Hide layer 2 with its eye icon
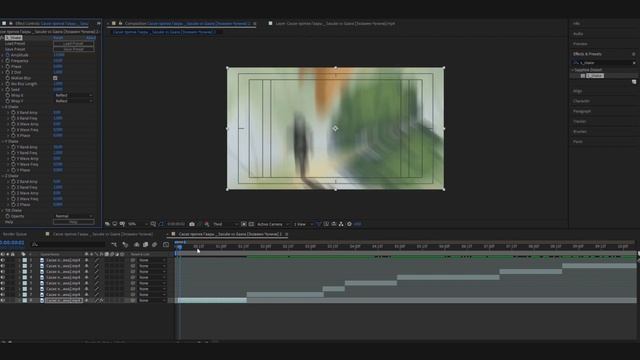640x360 pixels. point(3,266)
